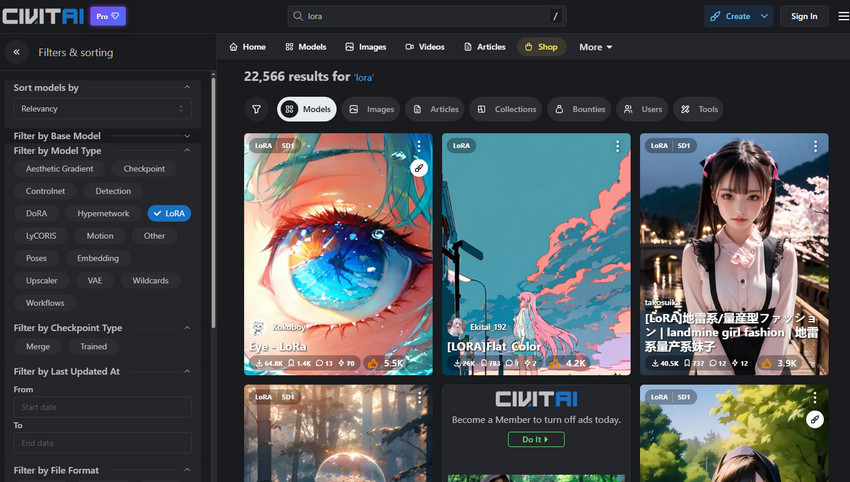This screenshot has width=850, height=482.
Task: Collapse the filters sidebar with double-chevron icon
Action: tap(16, 52)
